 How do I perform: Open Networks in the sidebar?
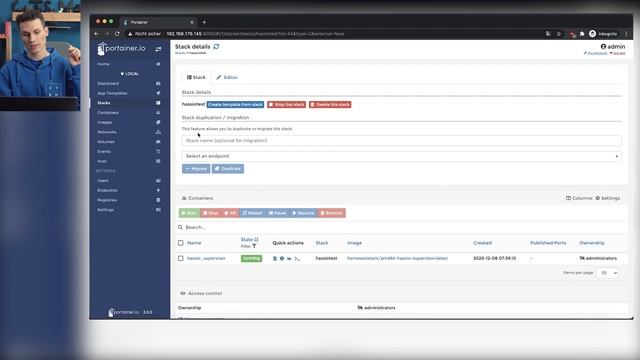coord(107,132)
